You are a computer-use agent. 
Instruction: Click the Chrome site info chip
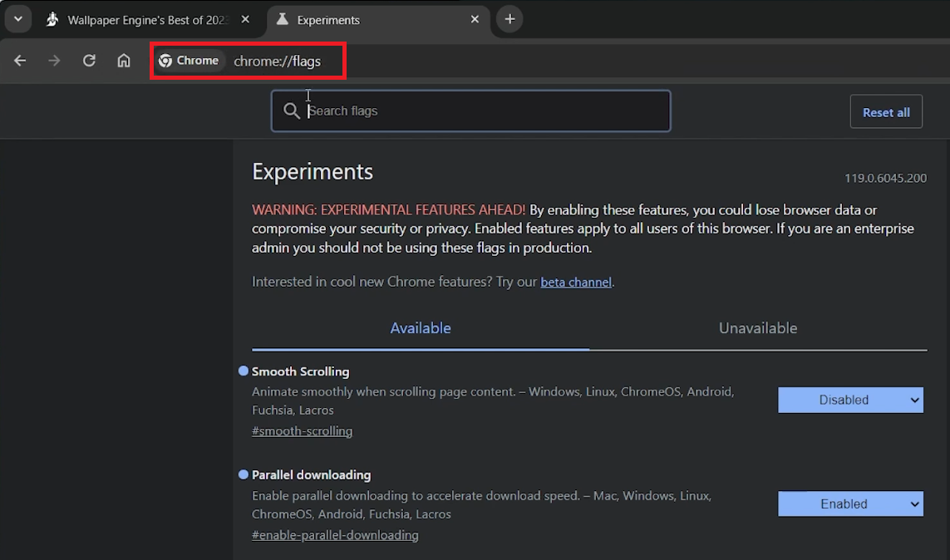(189, 61)
